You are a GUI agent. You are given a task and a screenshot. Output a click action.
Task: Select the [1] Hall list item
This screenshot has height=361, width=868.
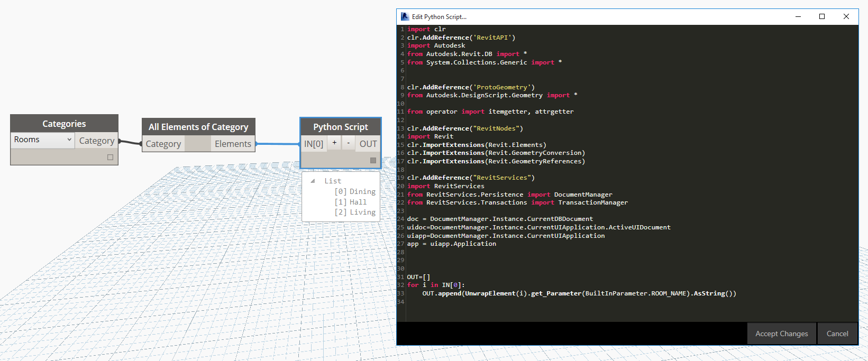pyautogui.click(x=350, y=202)
